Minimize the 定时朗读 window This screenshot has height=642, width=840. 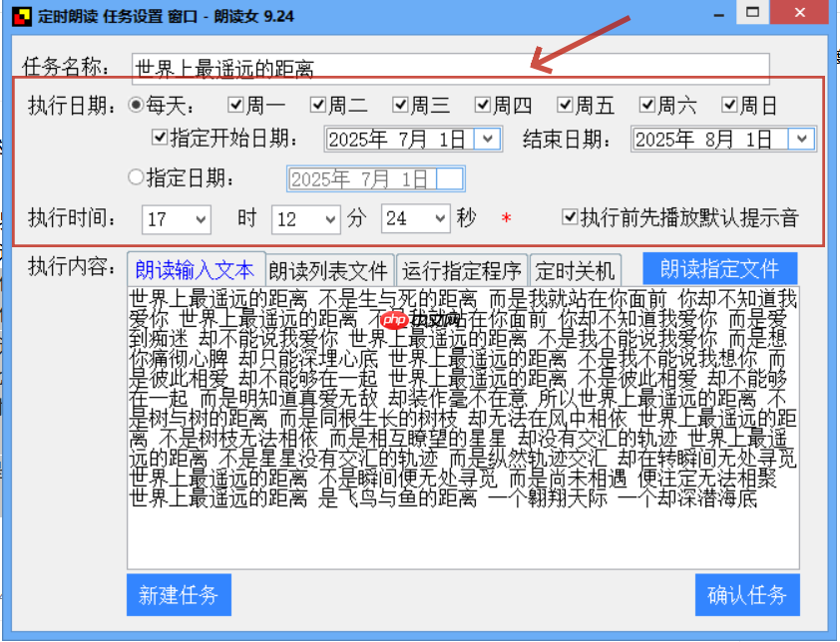coord(719,15)
